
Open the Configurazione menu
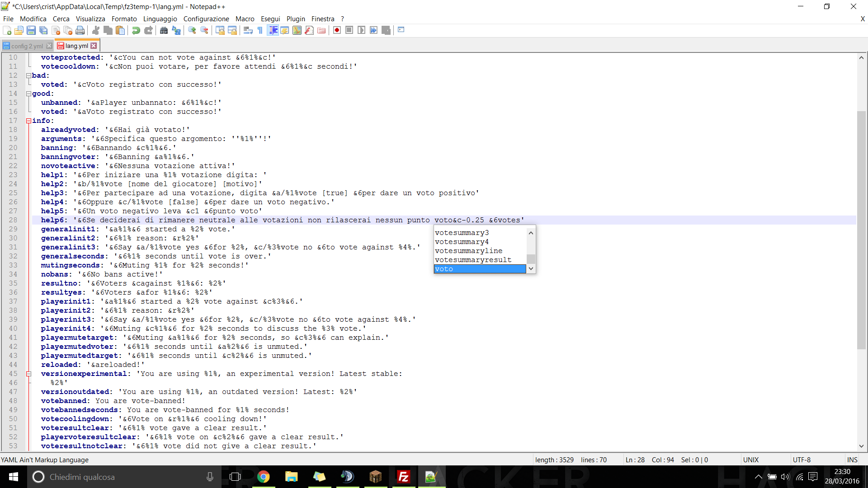tap(206, 19)
